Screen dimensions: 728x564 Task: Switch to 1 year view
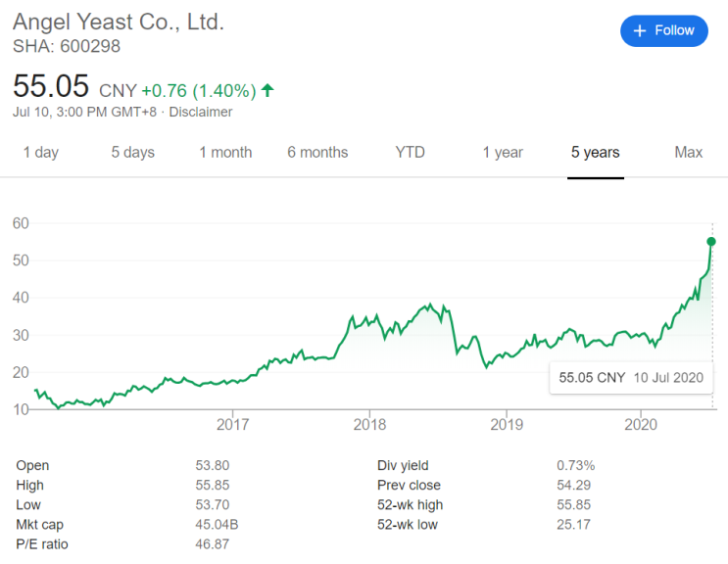pos(503,152)
